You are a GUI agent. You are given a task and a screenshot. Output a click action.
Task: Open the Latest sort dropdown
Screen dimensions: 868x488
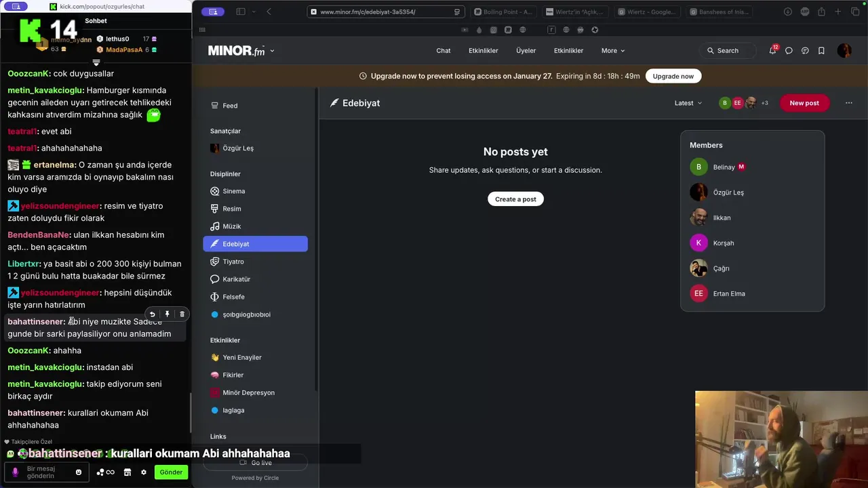pyautogui.click(x=688, y=103)
